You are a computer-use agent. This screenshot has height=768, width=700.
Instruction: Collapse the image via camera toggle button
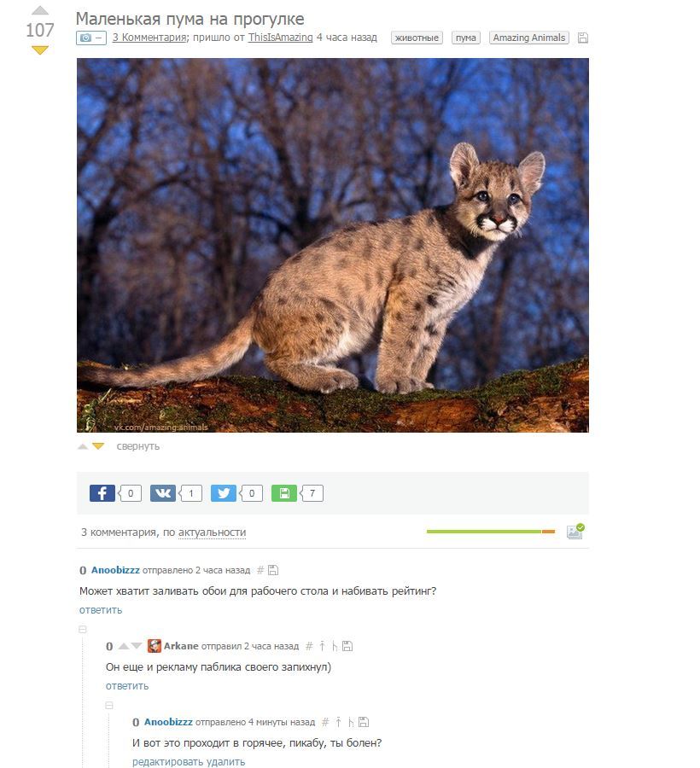click(x=91, y=38)
